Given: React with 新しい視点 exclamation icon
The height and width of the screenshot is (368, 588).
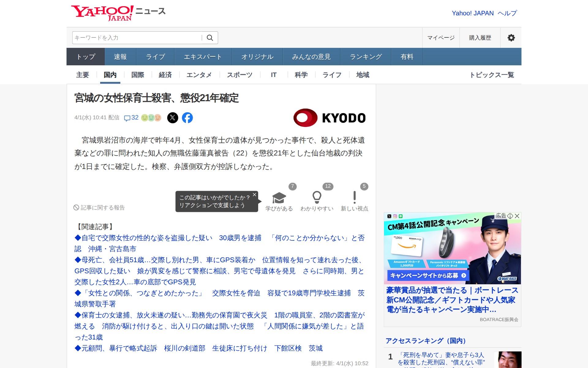Looking at the screenshot, I should (354, 197).
